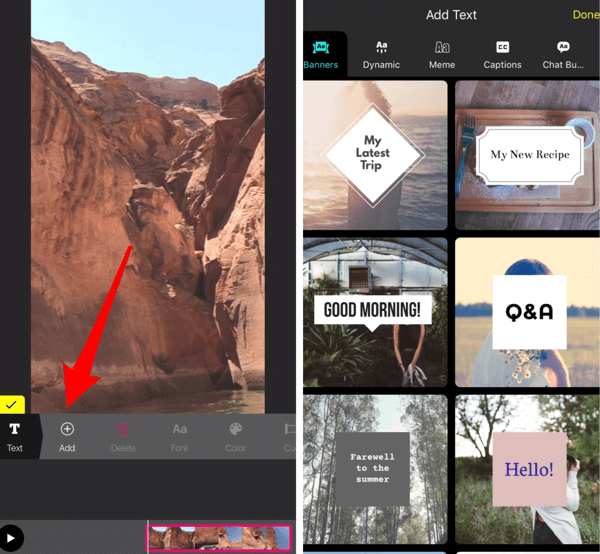Tap the Done button
The height and width of the screenshot is (554, 600).
[x=585, y=15]
